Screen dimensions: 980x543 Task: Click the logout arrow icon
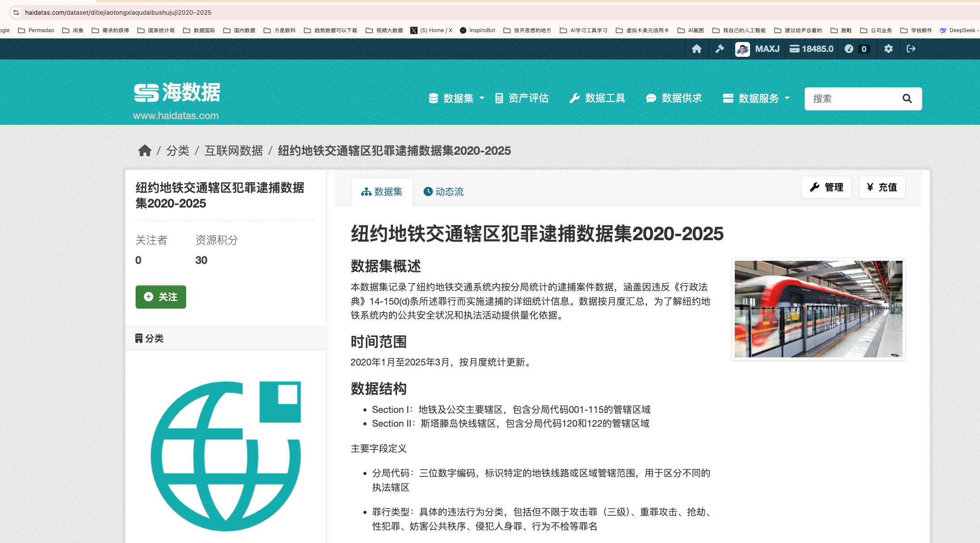[x=911, y=49]
